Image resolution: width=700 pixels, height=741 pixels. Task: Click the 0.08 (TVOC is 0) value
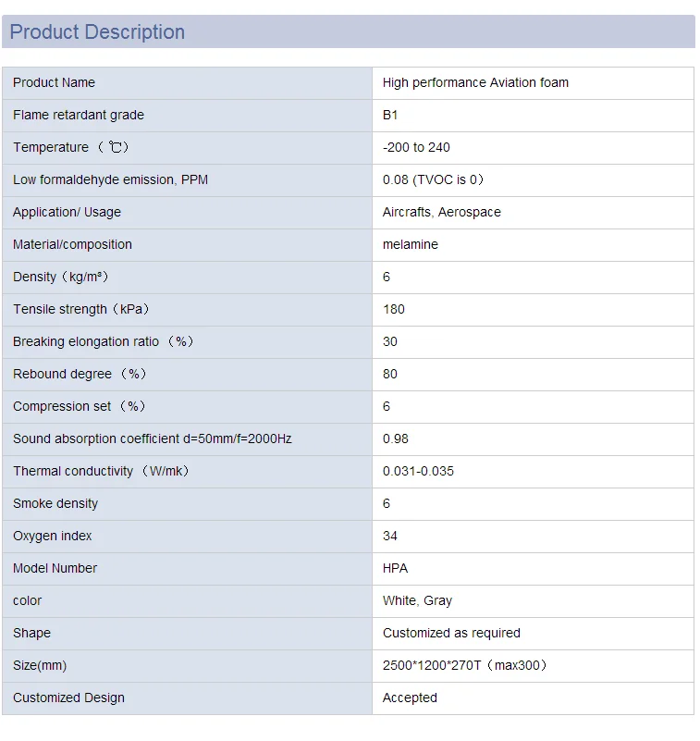433,179
